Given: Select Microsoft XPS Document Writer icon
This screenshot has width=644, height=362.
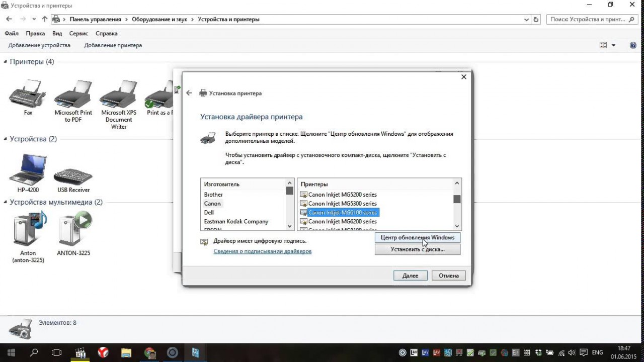Looking at the screenshot, I should [x=118, y=96].
